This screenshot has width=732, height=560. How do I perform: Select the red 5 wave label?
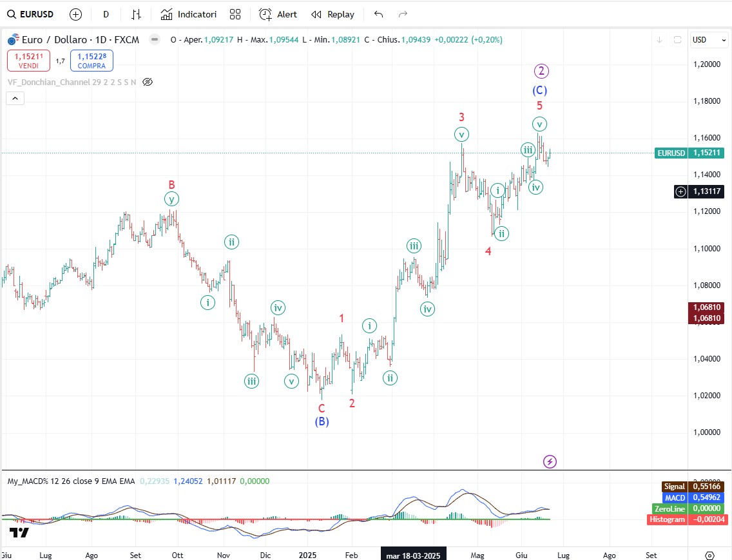pyautogui.click(x=540, y=106)
